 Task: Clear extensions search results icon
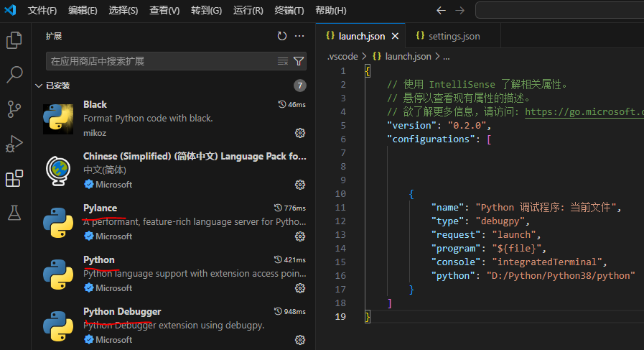pos(283,61)
